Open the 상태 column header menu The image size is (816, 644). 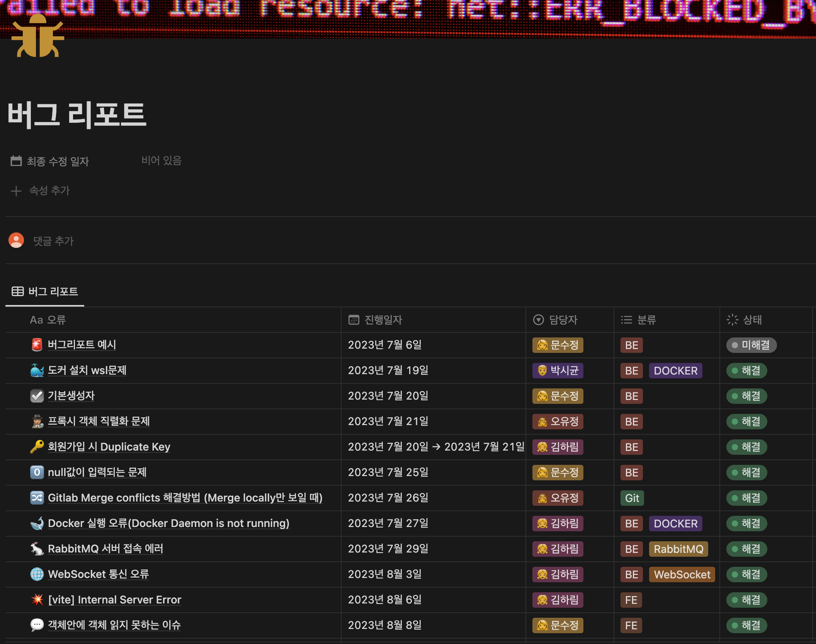pos(766,320)
